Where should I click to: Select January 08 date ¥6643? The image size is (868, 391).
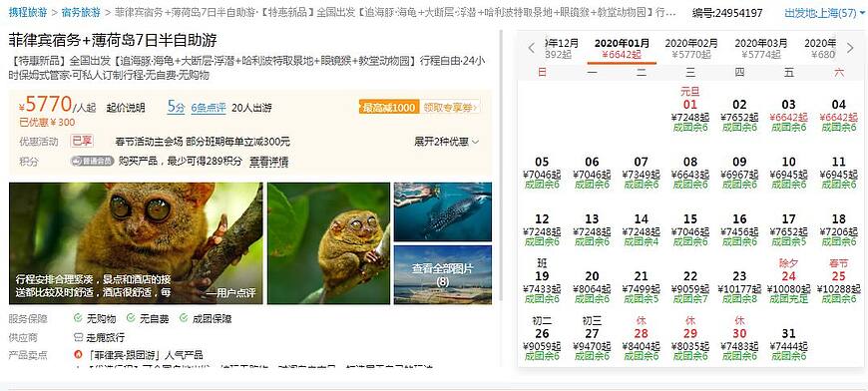pos(689,173)
